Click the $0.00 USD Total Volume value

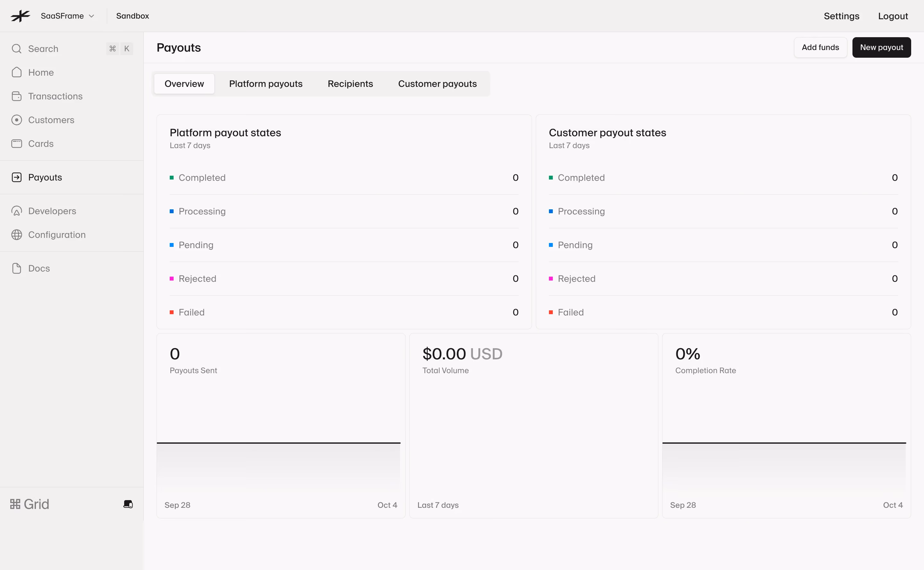462,354
